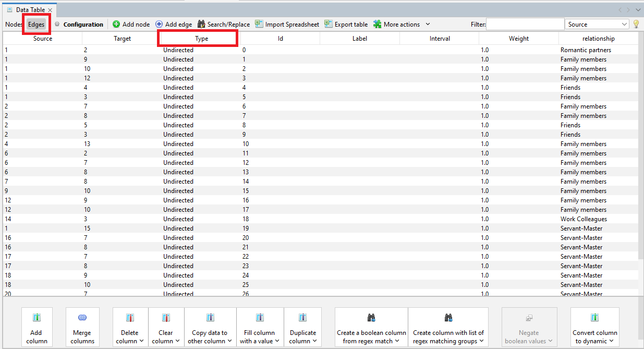This screenshot has width=644, height=349.
Task: Click Create a boolean column from regex match
Action: tap(371, 327)
